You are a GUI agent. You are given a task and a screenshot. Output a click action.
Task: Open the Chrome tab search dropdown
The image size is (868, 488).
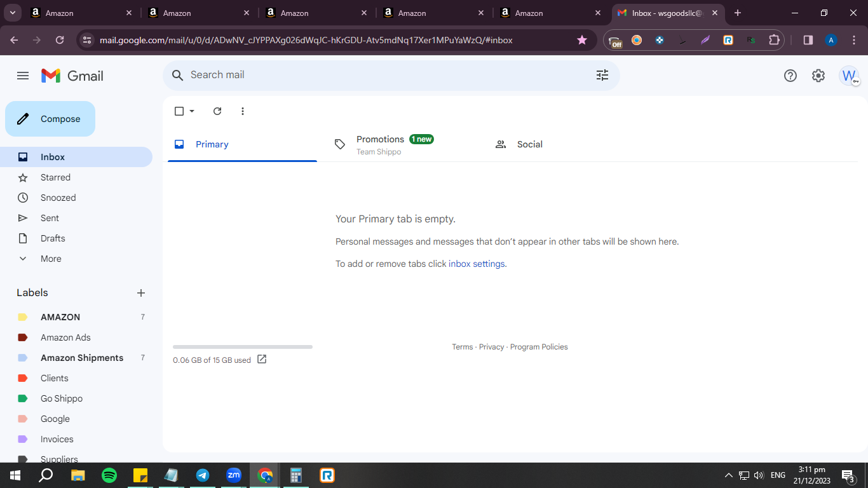(x=13, y=13)
